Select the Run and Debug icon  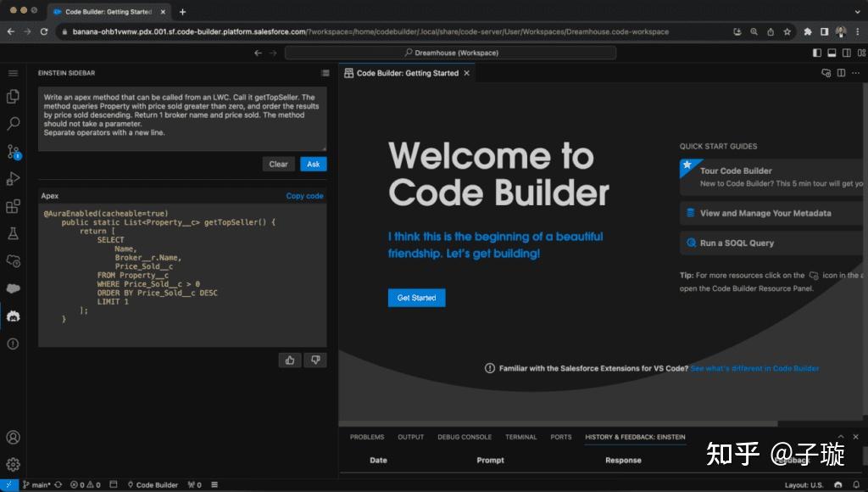click(x=12, y=178)
